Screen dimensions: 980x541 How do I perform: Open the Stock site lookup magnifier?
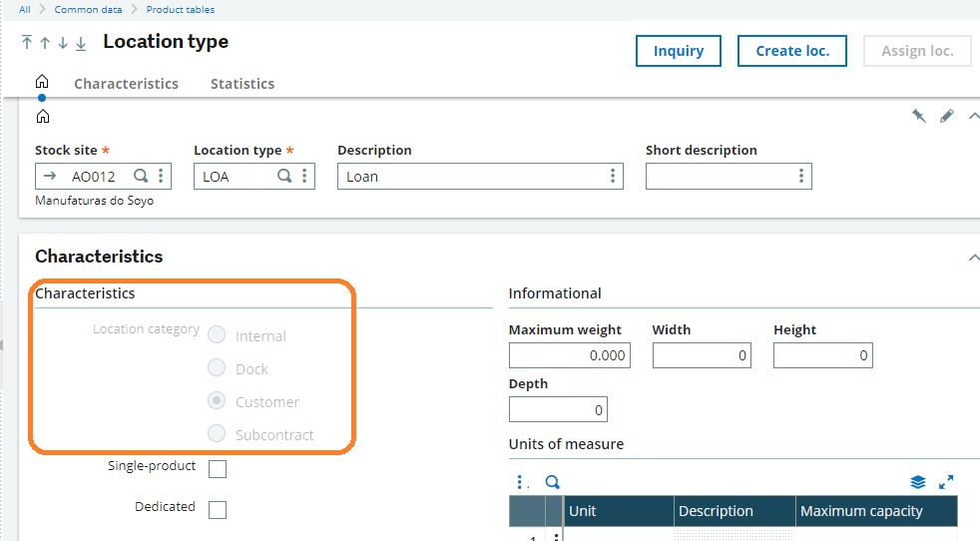[141, 177]
